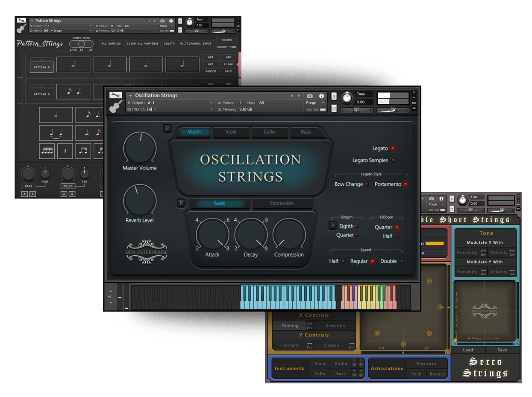Switch to the Expression tab
This screenshot has height=397, width=532.
282,203
